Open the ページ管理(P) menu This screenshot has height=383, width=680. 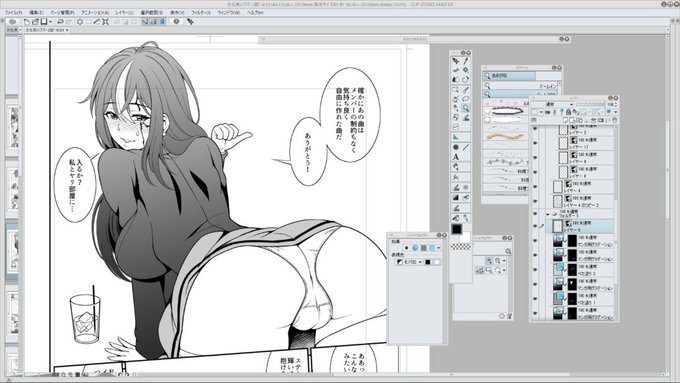(62, 13)
